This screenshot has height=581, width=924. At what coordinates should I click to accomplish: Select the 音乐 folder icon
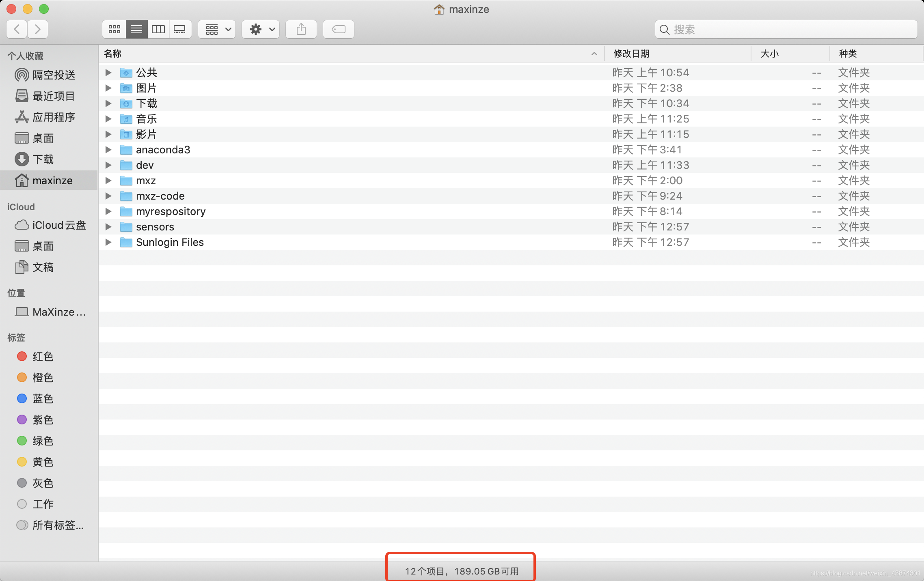[126, 119]
